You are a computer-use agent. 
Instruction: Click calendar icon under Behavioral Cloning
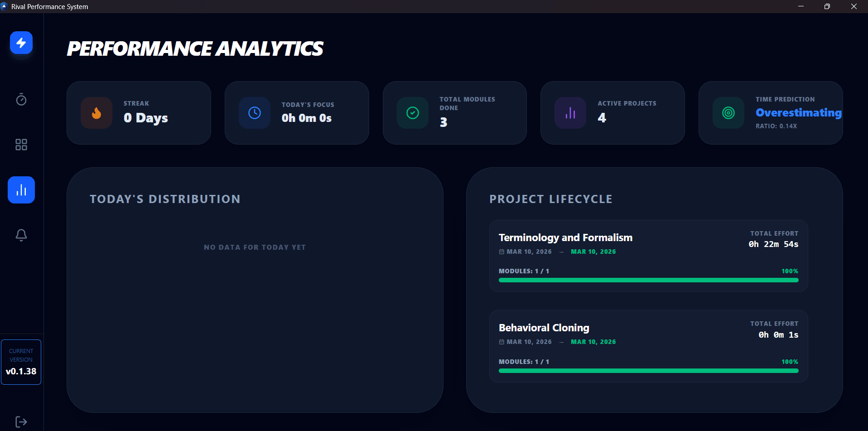[502, 342]
